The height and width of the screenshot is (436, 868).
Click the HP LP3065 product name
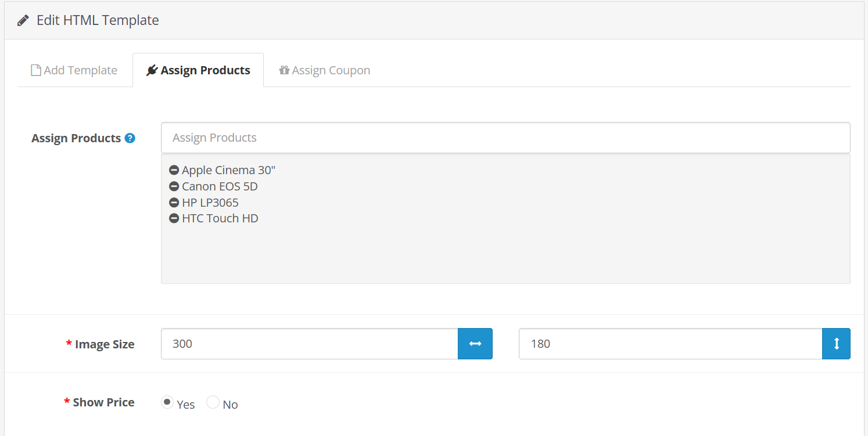pos(210,203)
